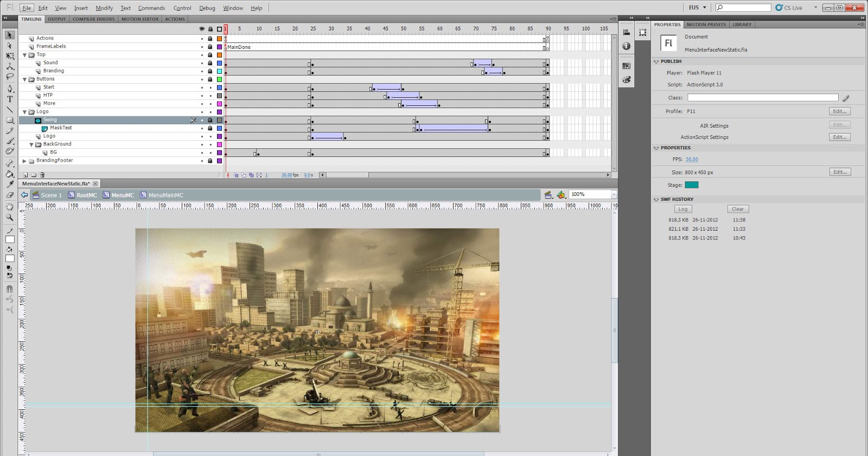Select the Selection (arrow) tool
This screenshot has width=868, height=456.
[x=10, y=35]
